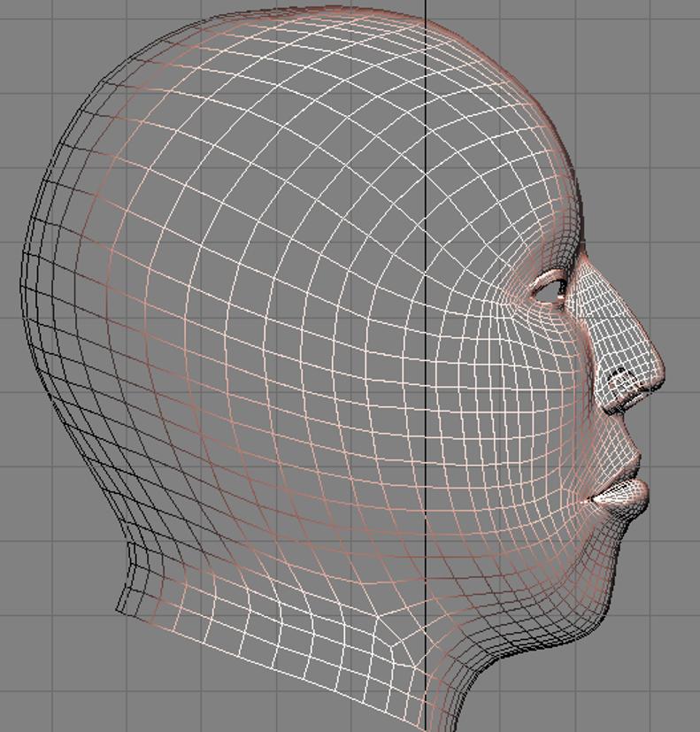Screen dimensions: 700x732
Task: Click the eye on the head mesh
Action: coord(550,289)
